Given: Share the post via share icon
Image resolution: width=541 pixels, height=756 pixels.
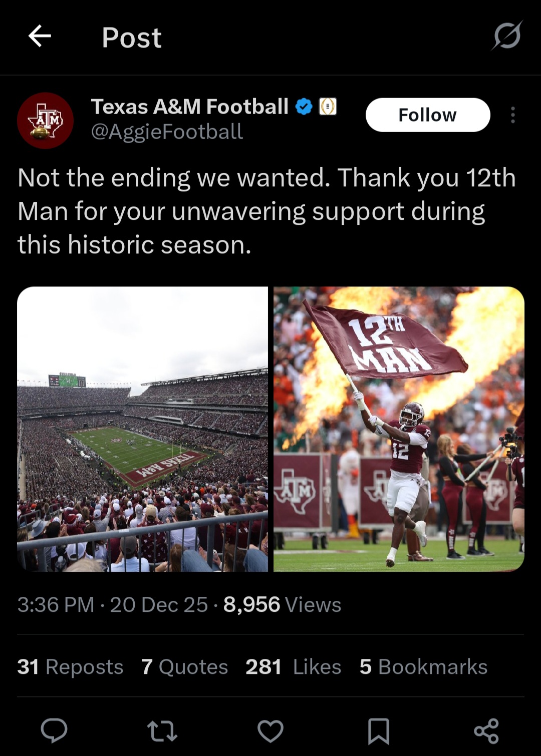Looking at the screenshot, I should 486,731.
